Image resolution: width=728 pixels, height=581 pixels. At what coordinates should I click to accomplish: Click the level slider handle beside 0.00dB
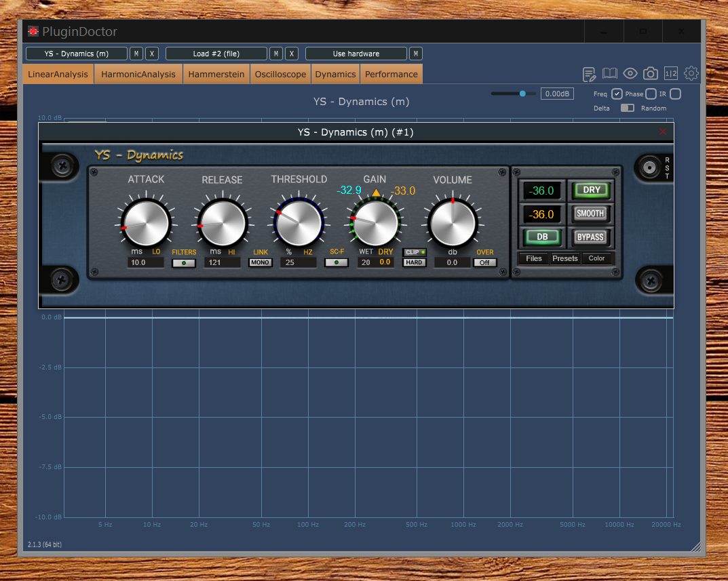[522, 94]
